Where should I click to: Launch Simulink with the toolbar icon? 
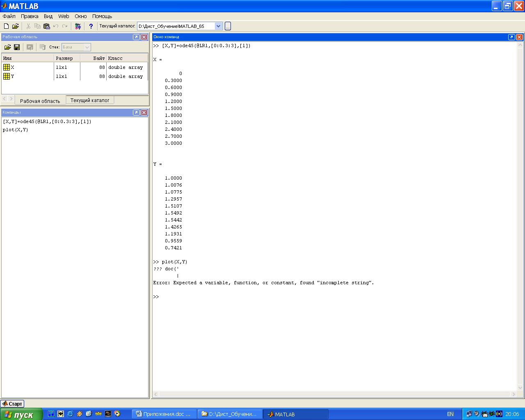pos(78,26)
